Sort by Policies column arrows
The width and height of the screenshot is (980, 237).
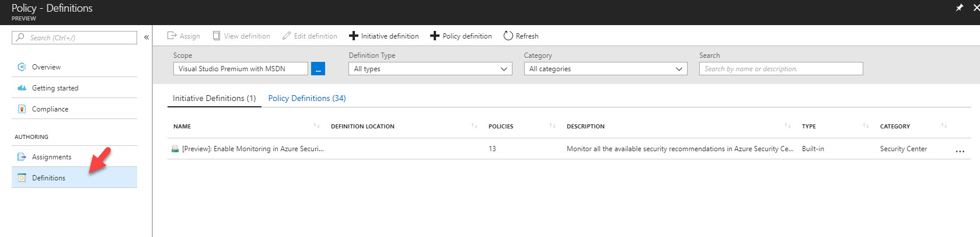click(552, 126)
